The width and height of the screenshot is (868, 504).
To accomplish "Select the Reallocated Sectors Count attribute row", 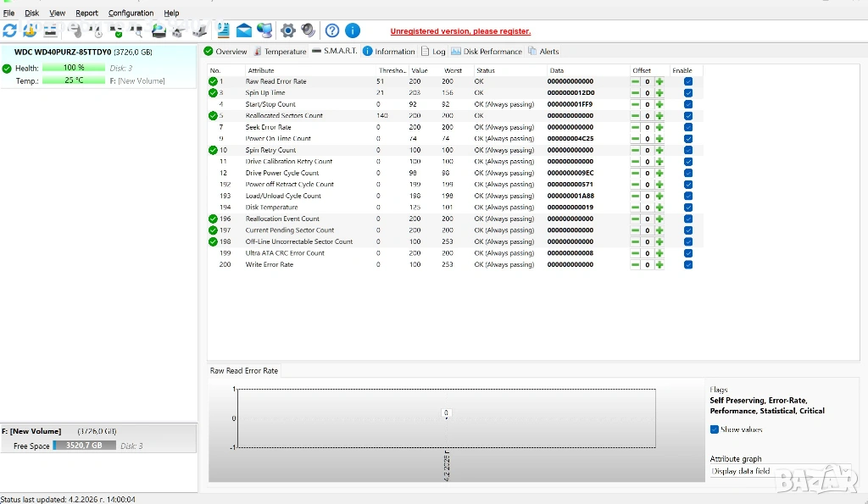I will click(x=284, y=116).
